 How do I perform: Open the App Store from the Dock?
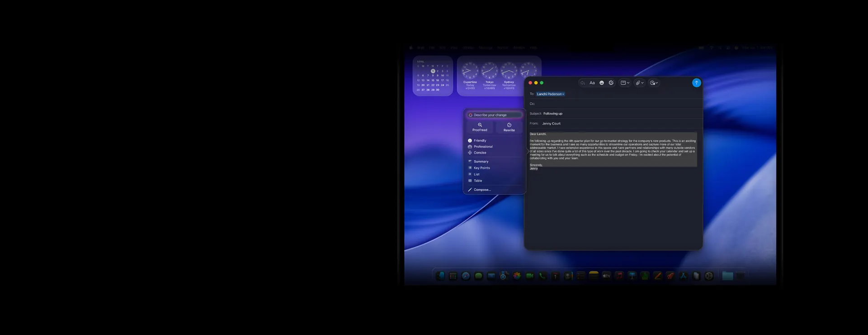click(x=683, y=276)
